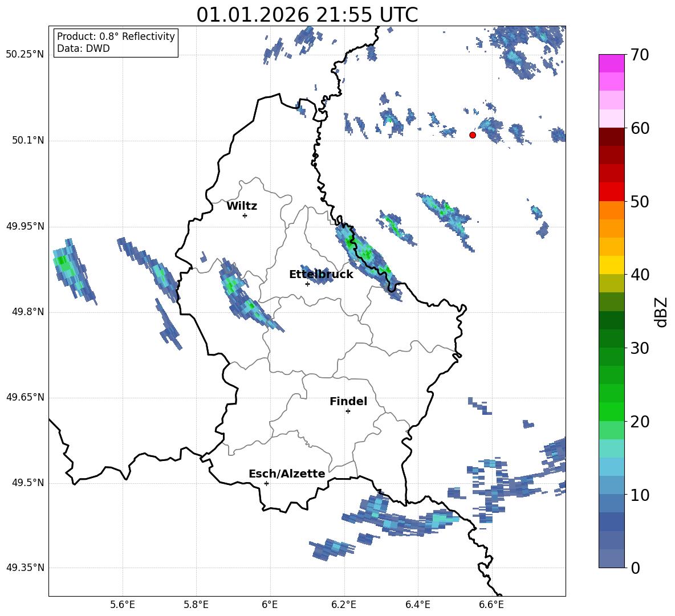Click the colorbar tick value 70
Viewport: 675px width, 616px height.
pyautogui.click(x=639, y=55)
